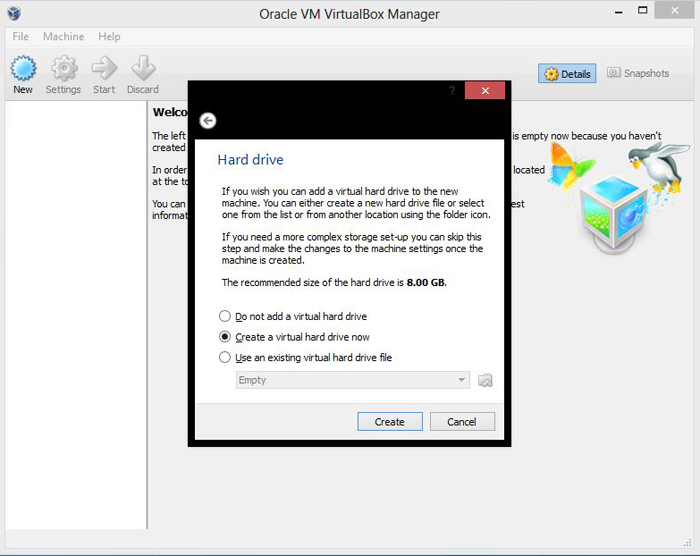Open the Empty hard drive dropdown
The width and height of the screenshot is (700, 556).
pyautogui.click(x=353, y=380)
